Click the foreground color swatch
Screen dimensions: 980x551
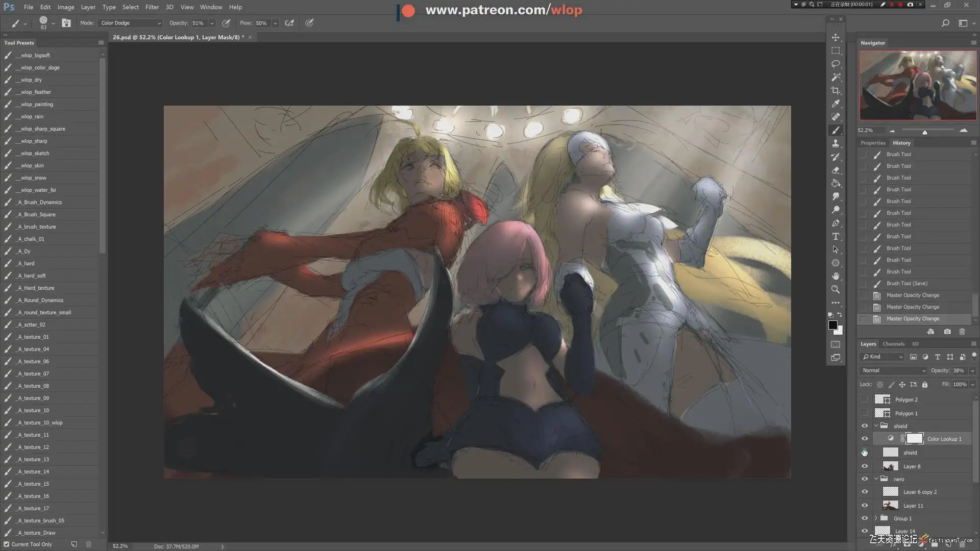pos(832,325)
